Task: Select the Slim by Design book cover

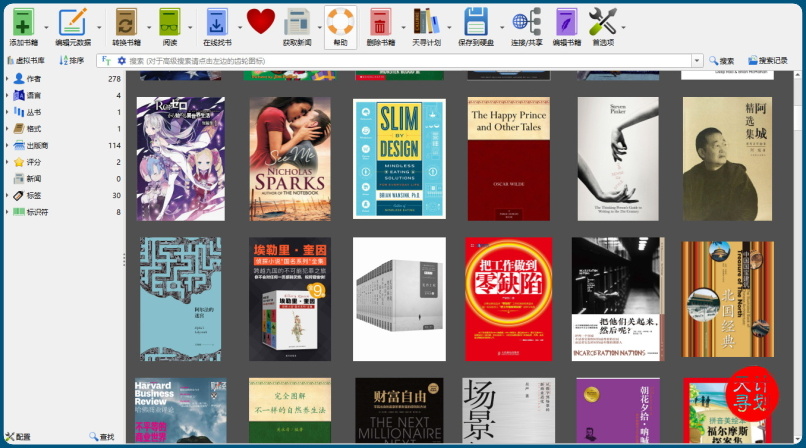Action: [x=397, y=158]
